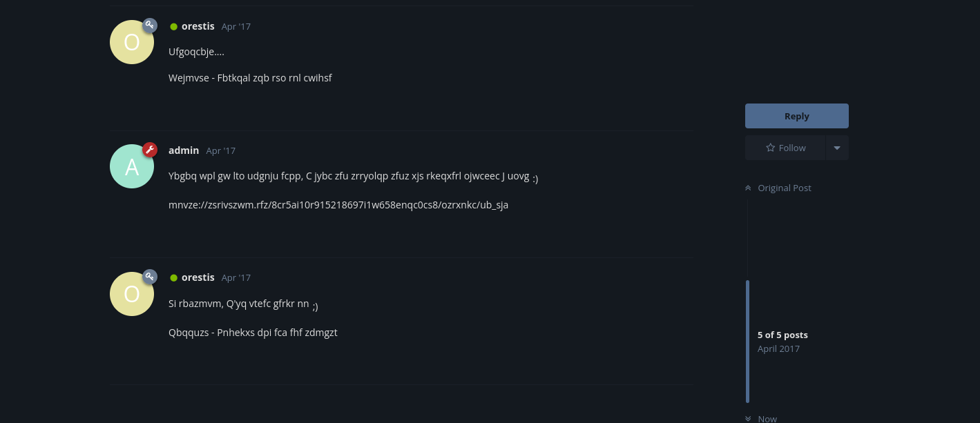Open admin username link
Screen dimensions: 980x423
[184, 150]
